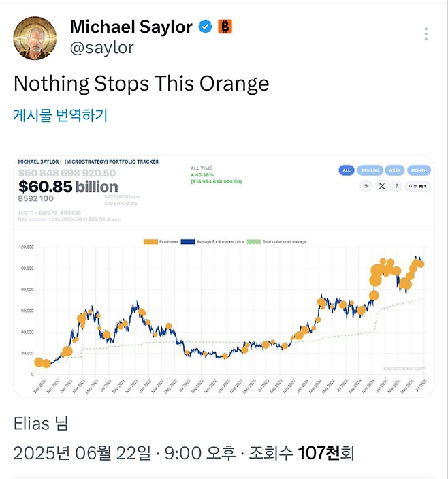Click the 게시물 번역하기 translate link
Viewport: 448px width, 479px height.
coord(61,115)
